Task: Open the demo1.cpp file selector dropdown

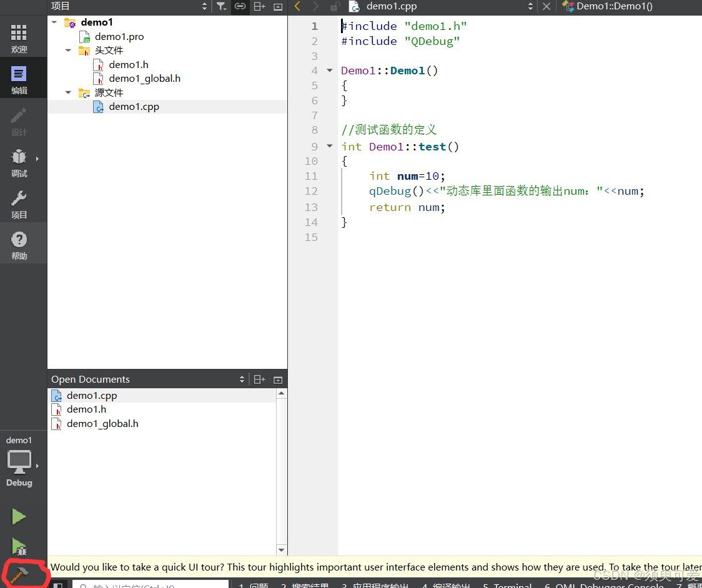Action: coord(441,6)
